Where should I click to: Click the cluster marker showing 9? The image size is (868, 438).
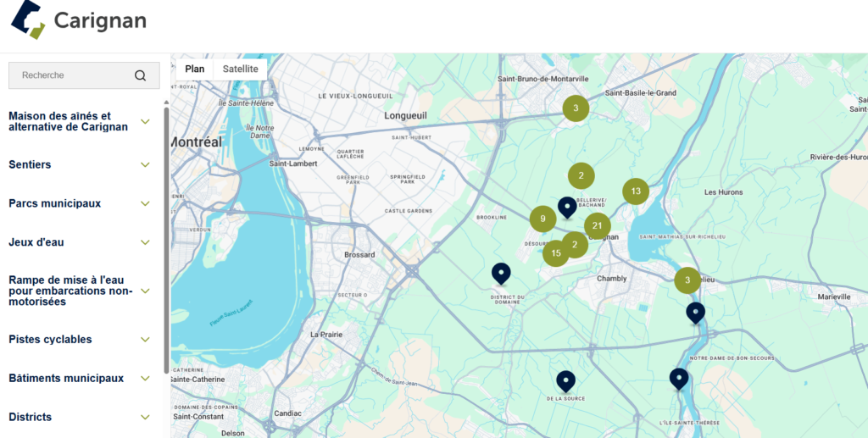542,219
